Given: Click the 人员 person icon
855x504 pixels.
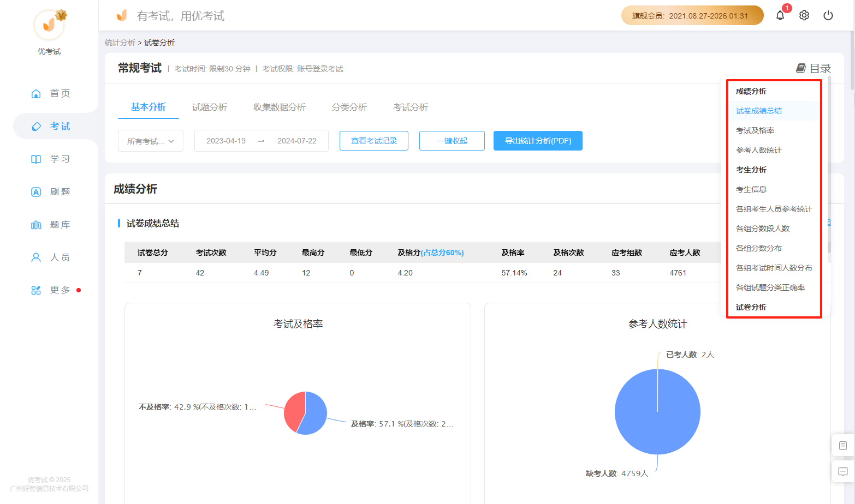Looking at the screenshot, I should point(36,257).
